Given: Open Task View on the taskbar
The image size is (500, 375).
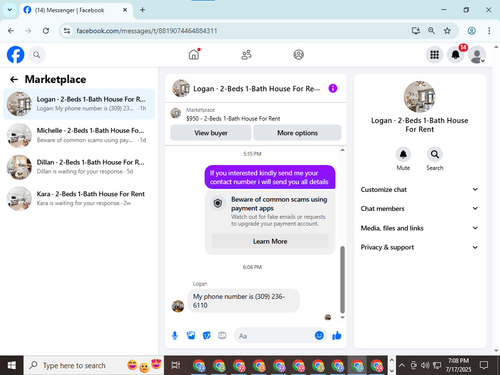Looking at the screenshot, I should click(x=176, y=365).
